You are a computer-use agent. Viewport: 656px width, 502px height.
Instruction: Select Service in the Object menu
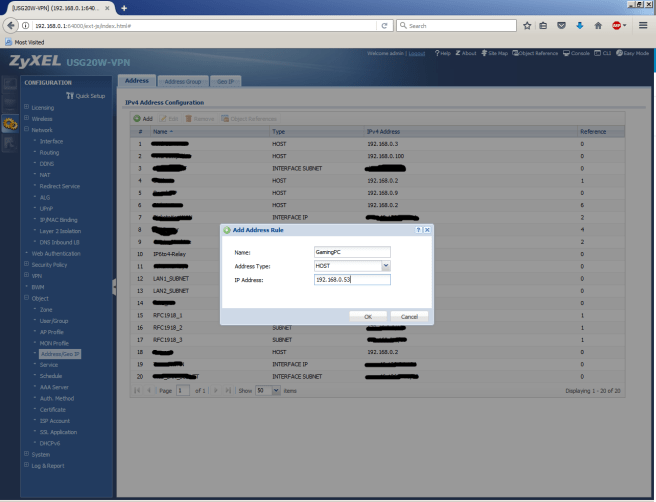(x=49, y=365)
